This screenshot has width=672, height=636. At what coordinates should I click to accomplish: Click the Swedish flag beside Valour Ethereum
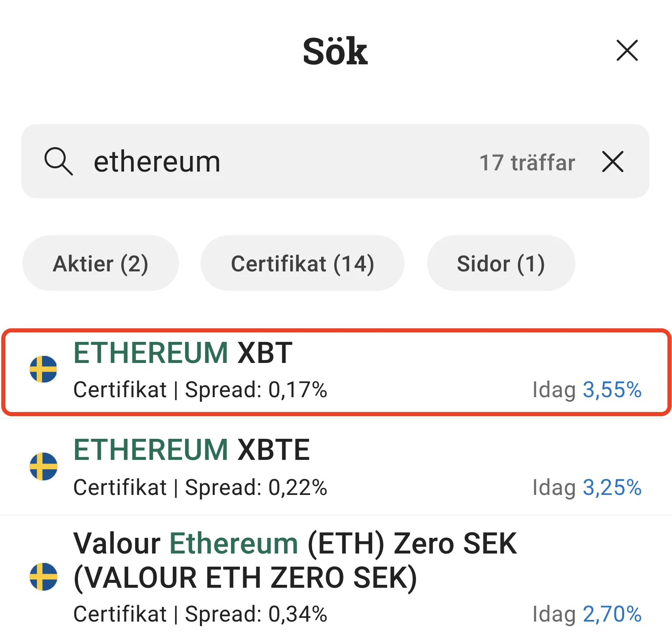(x=43, y=577)
